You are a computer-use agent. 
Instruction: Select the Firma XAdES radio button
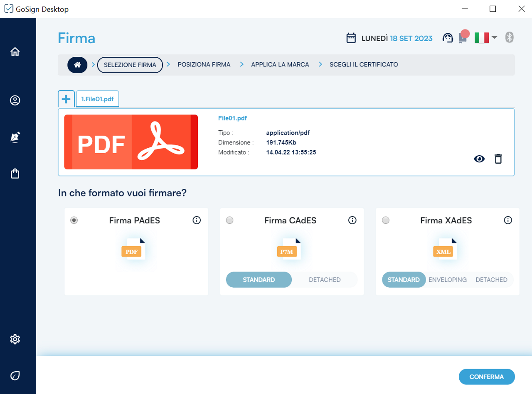(386, 220)
